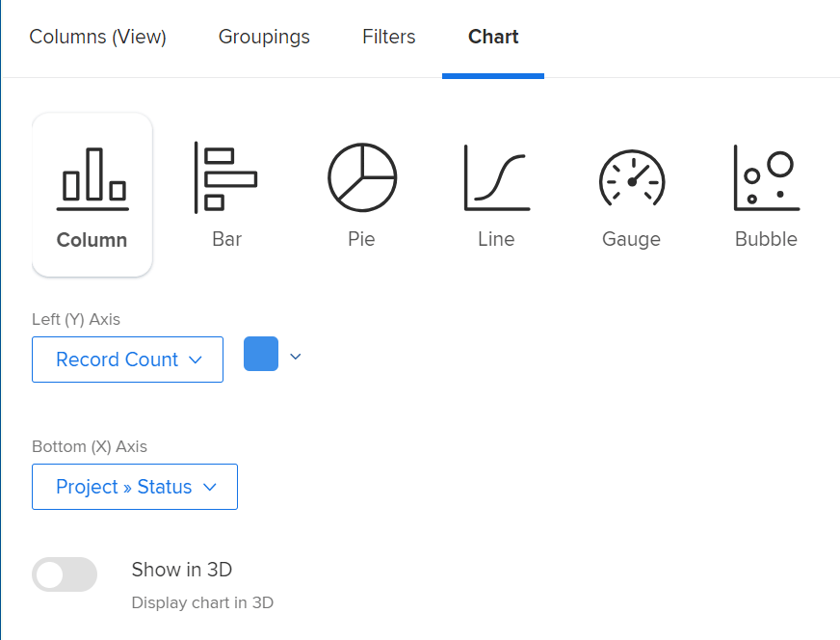840x640 pixels.
Task: Click the Column chart card label
Action: (92, 240)
